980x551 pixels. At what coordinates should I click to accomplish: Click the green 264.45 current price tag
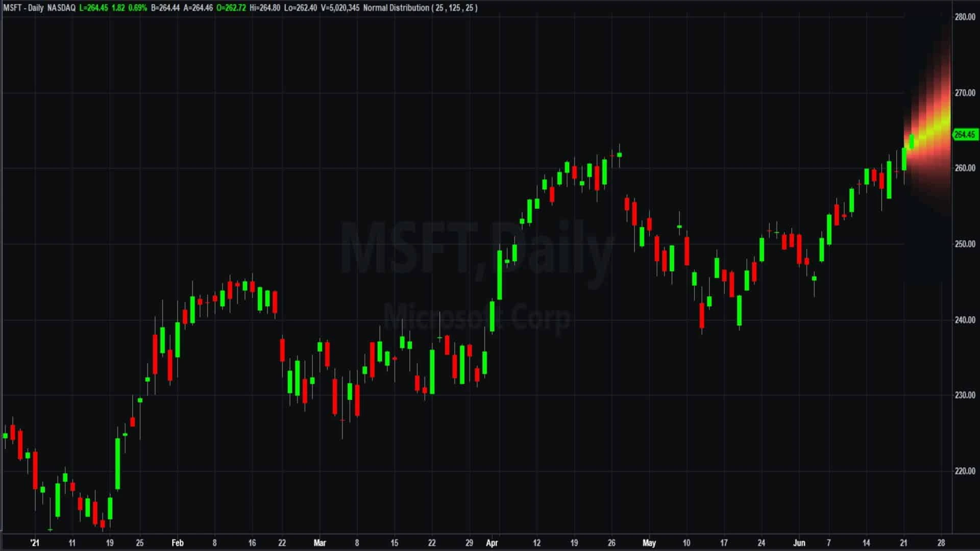[x=965, y=134]
